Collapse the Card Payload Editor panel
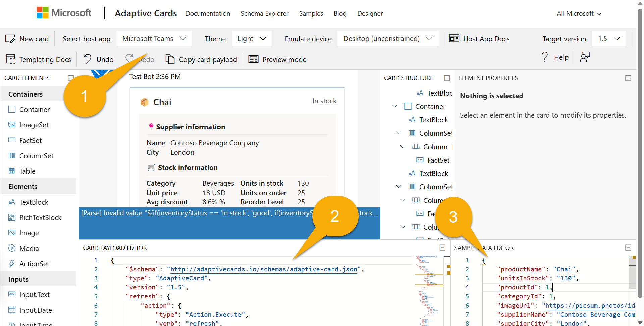Viewport: 644px width, 326px height. pyautogui.click(x=443, y=248)
